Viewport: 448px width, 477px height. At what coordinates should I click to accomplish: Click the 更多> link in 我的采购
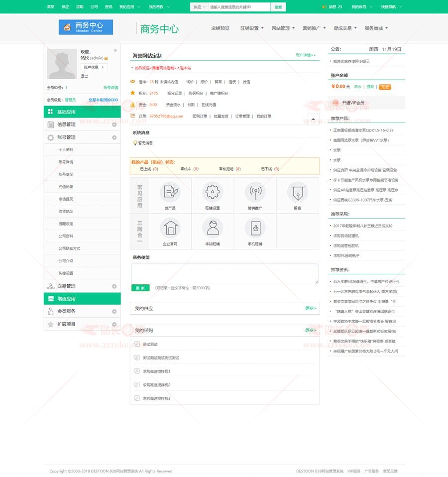310,330
